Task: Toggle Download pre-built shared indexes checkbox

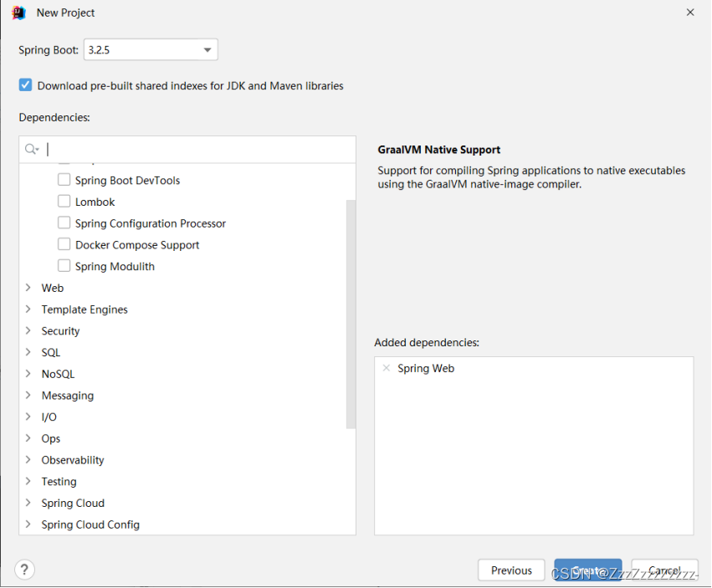Action: [25, 85]
